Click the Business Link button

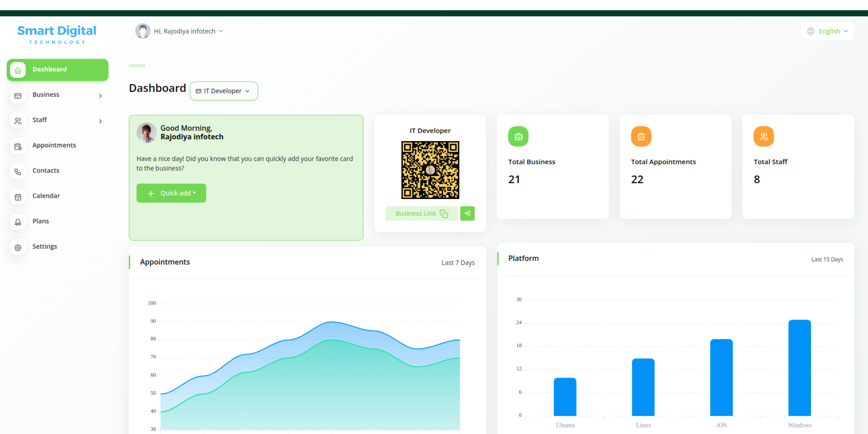(422, 213)
